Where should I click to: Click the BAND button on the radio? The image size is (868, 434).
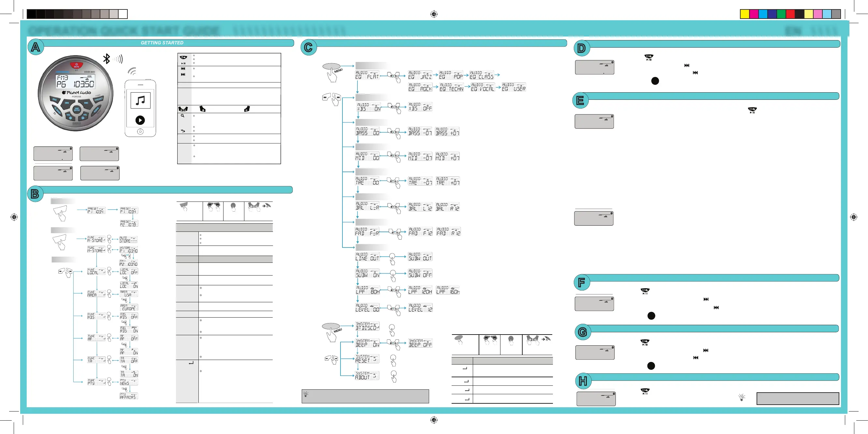58,111
